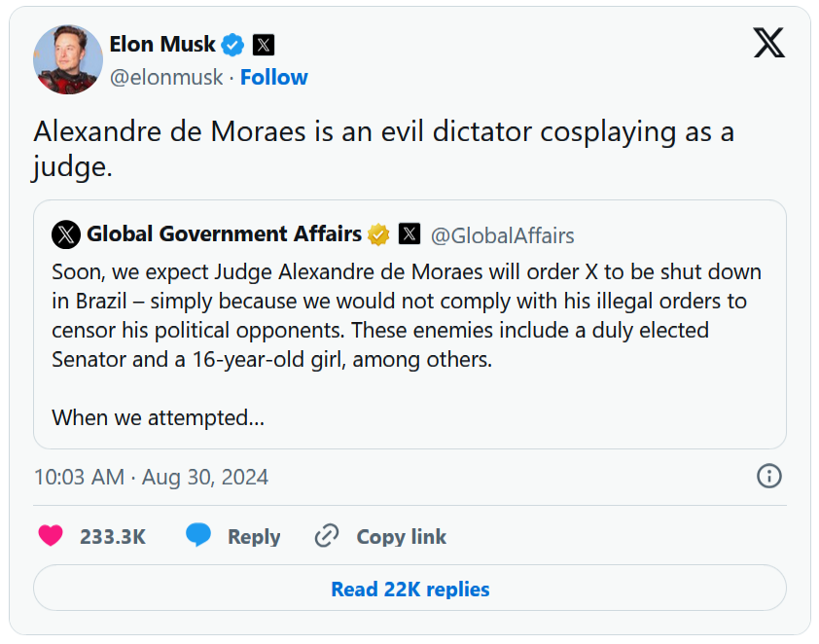Click the Copy link text
The height and width of the screenshot is (644, 819).
click(x=401, y=537)
